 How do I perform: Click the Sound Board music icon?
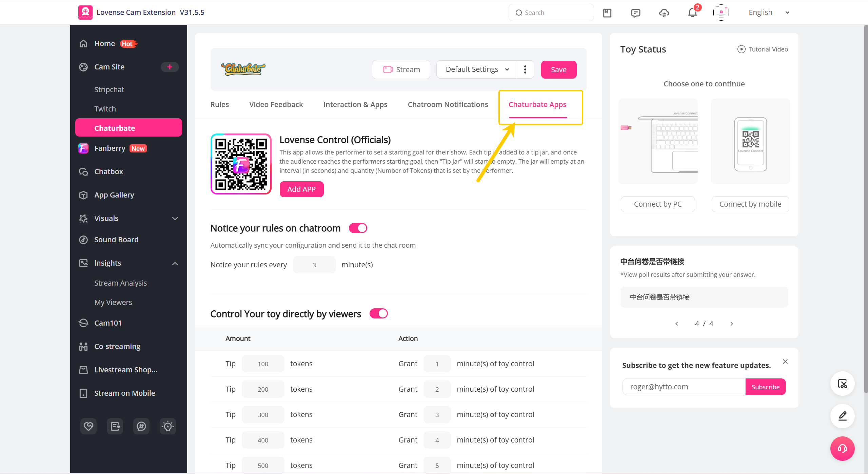(83, 240)
